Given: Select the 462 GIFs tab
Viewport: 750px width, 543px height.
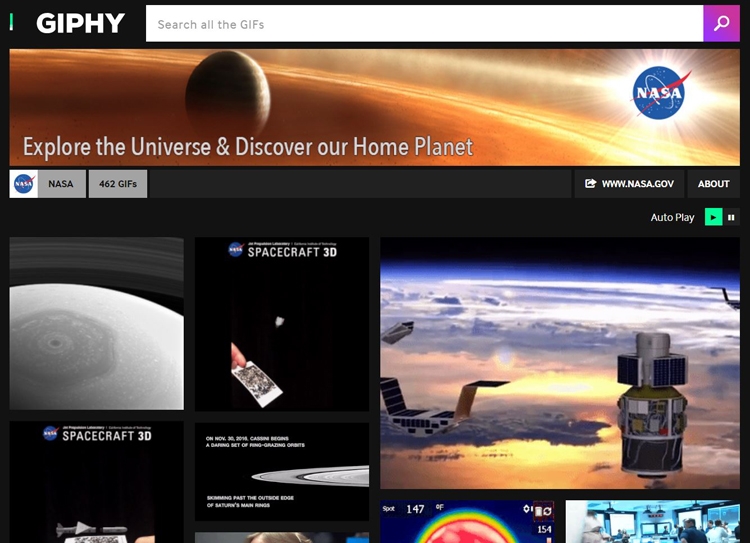Looking at the screenshot, I should 118,184.
